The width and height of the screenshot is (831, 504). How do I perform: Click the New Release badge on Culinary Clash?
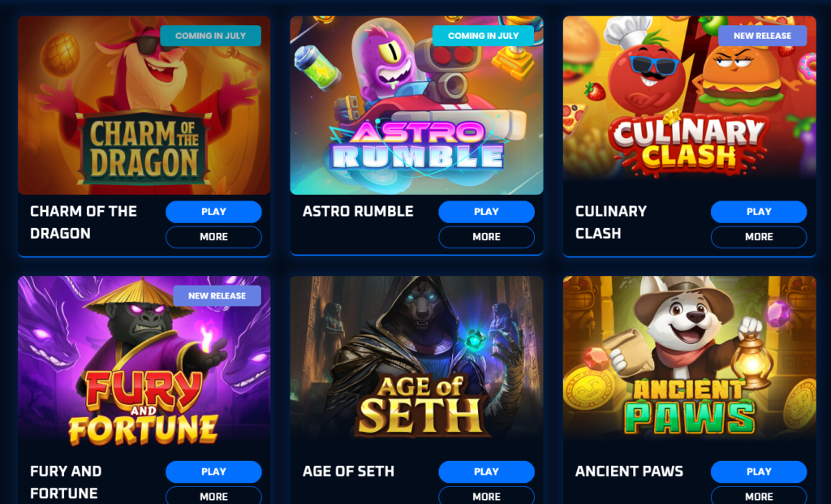click(x=762, y=36)
